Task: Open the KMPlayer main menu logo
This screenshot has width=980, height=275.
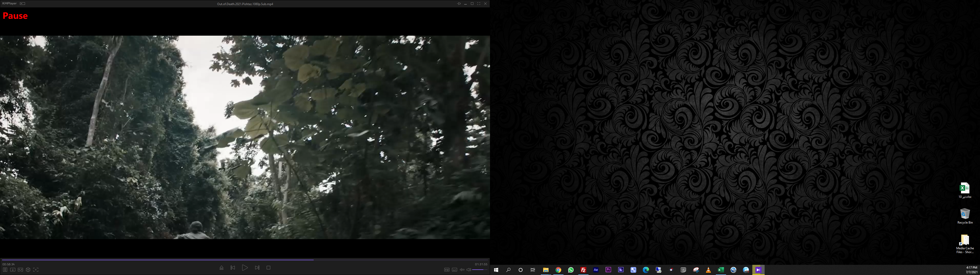Action: pos(9,3)
